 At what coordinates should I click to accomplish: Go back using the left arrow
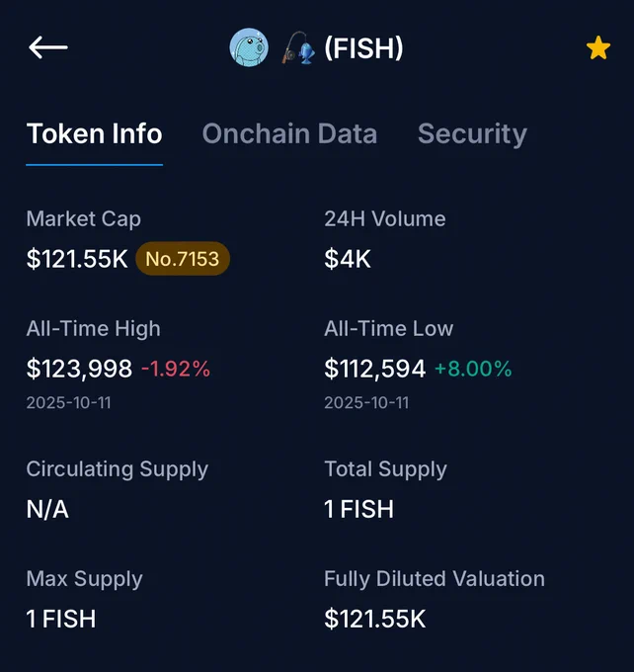[48, 47]
